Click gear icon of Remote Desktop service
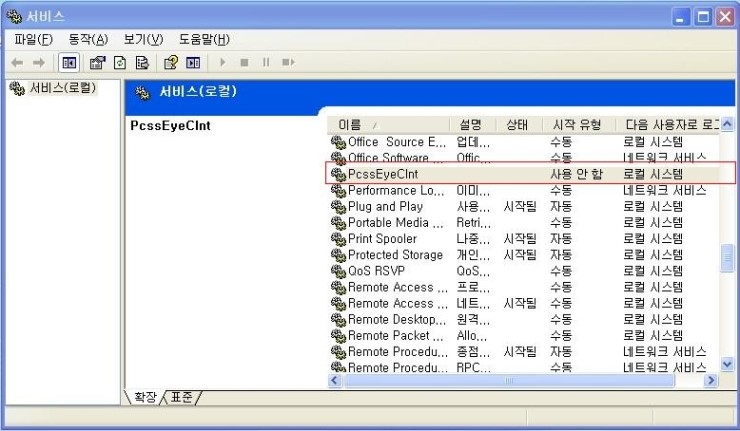Viewport: 740px width, 431px height. [338, 320]
